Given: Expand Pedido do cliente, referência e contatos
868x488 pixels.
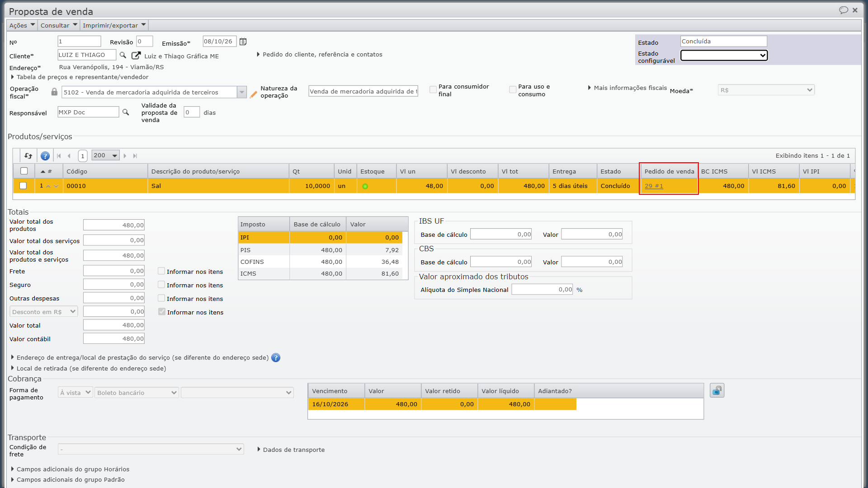Looking at the screenshot, I should tap(319, 54).
